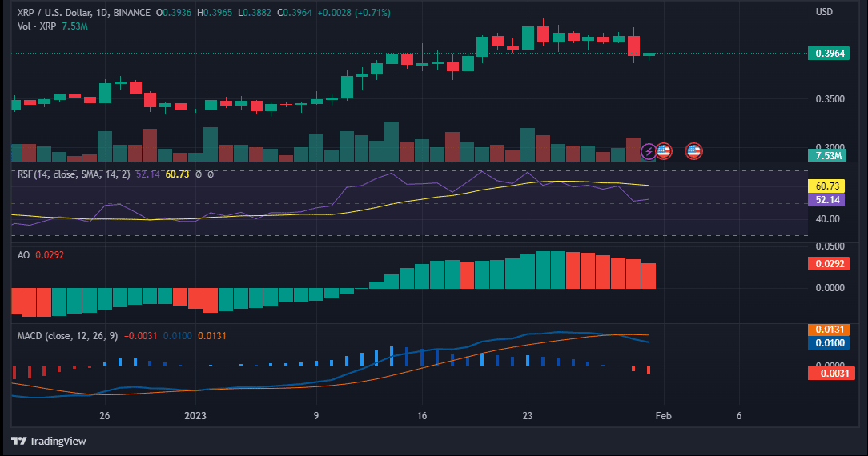Click the TradingView logo
Image resolution: width=868 pixels, height=456 pixels.
[49, 441]
